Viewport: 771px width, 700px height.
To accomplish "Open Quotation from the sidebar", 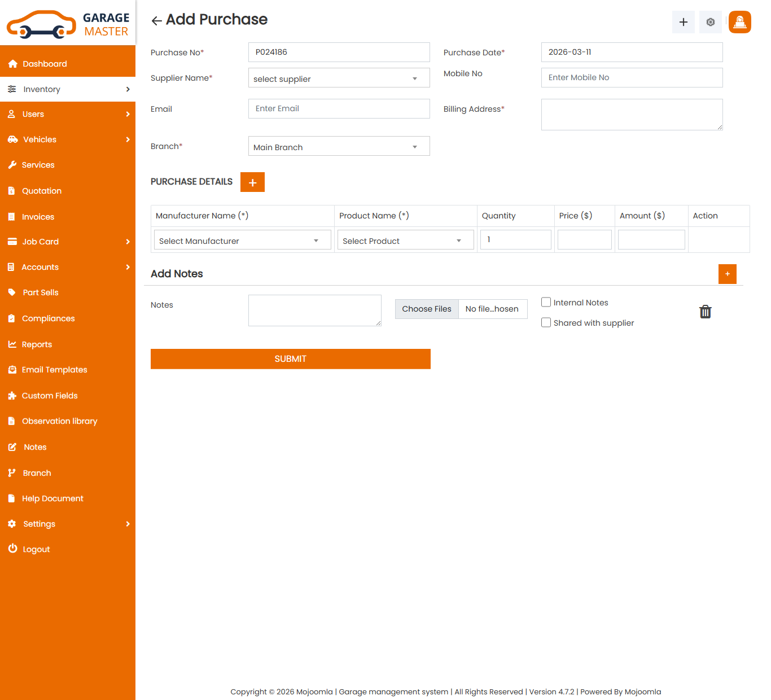I will [x=42, y=191].
